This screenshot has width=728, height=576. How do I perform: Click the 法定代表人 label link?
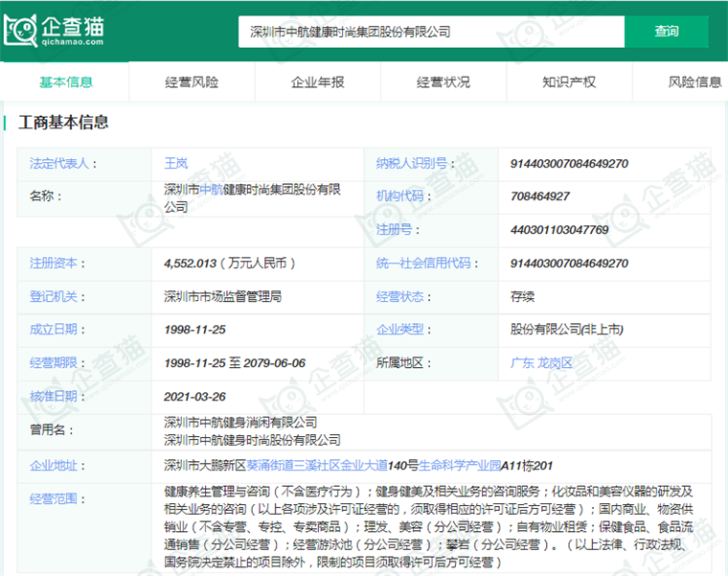coord(59,164)
